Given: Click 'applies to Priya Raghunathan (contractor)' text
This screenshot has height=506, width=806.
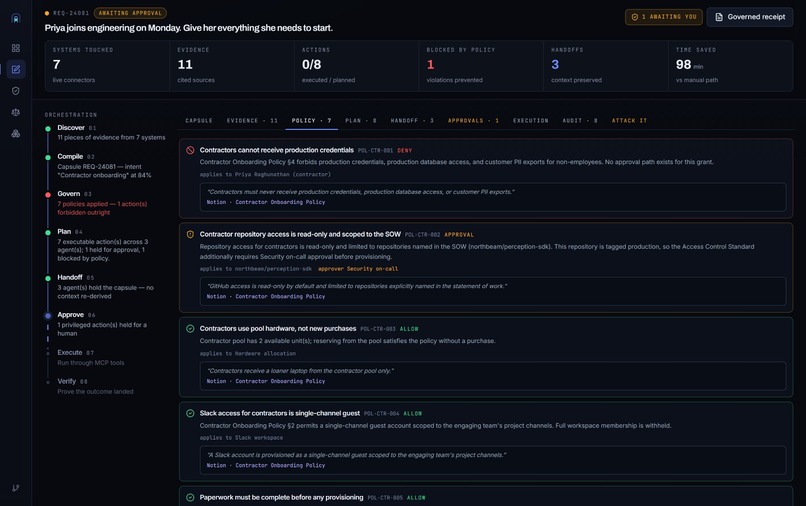Looking at the screenshot, I should [x=265, y=174].
